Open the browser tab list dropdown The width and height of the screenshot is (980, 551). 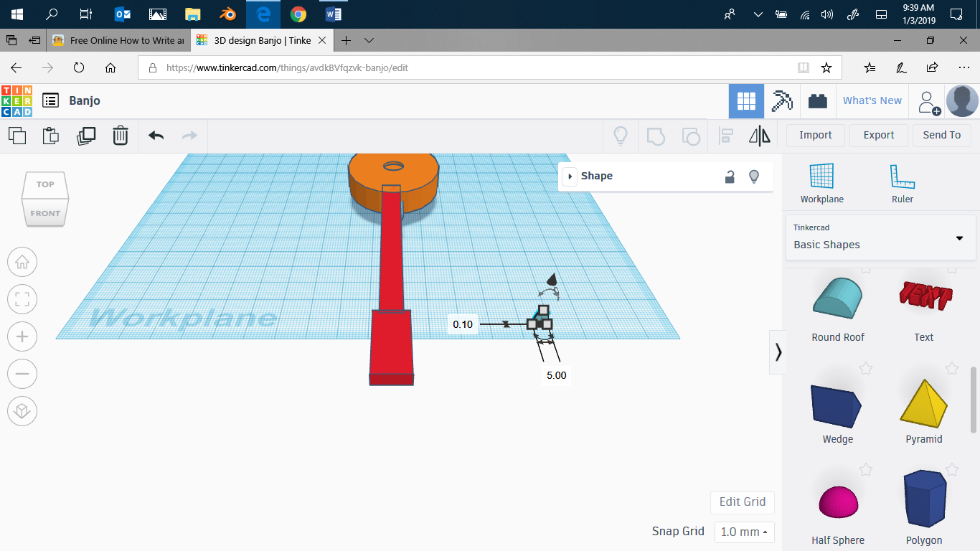(369, 41)
